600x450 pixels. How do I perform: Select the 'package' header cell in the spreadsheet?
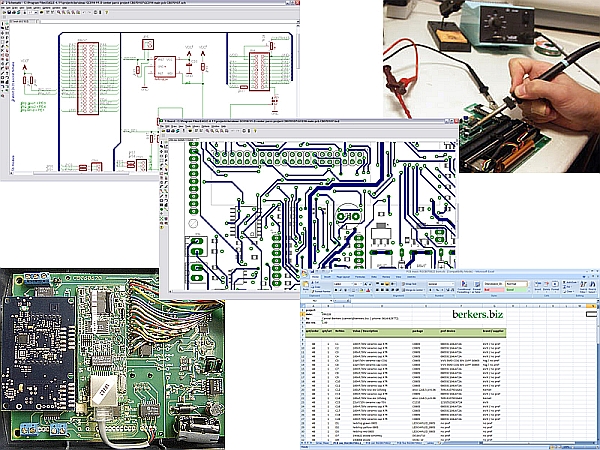(x=425, y=331)
